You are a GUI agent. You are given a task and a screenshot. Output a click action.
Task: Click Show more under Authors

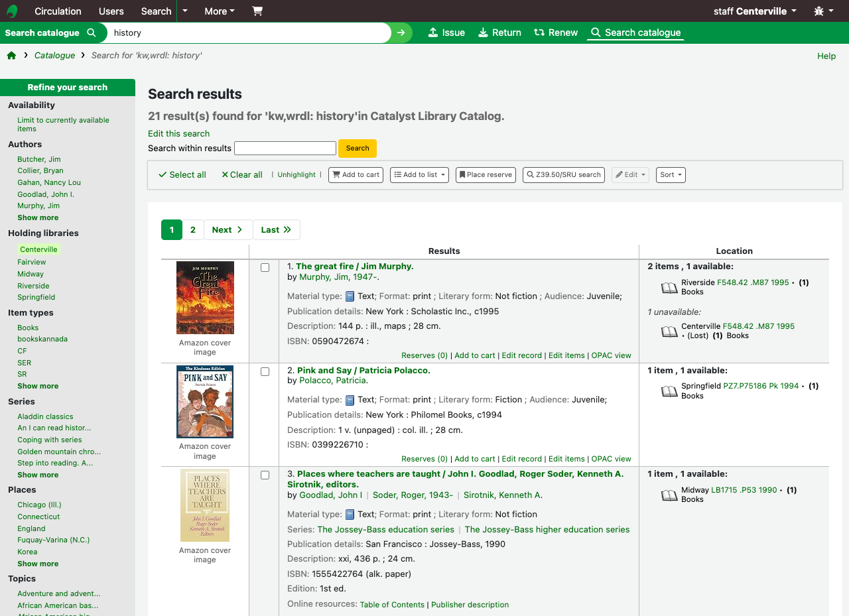(38, 217)
